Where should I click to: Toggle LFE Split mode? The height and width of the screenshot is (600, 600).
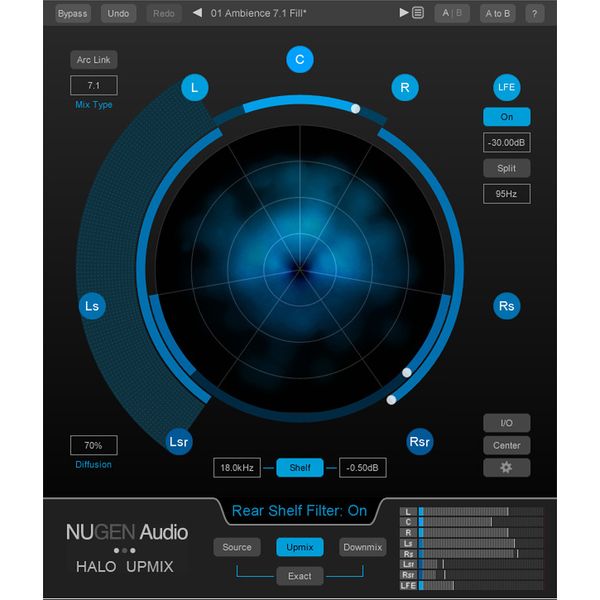[x=507, y=168]
